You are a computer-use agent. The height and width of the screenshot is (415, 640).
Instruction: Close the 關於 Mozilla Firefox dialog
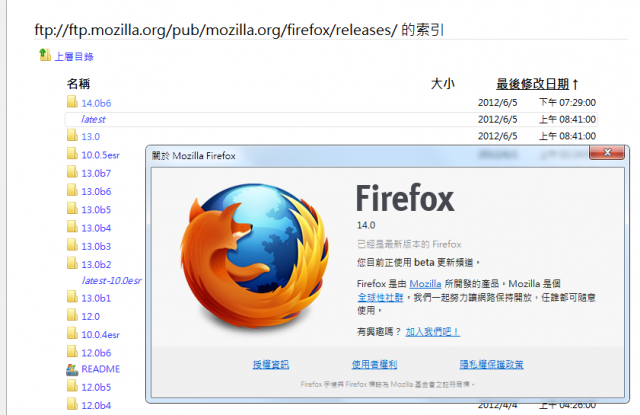[607, 152]
